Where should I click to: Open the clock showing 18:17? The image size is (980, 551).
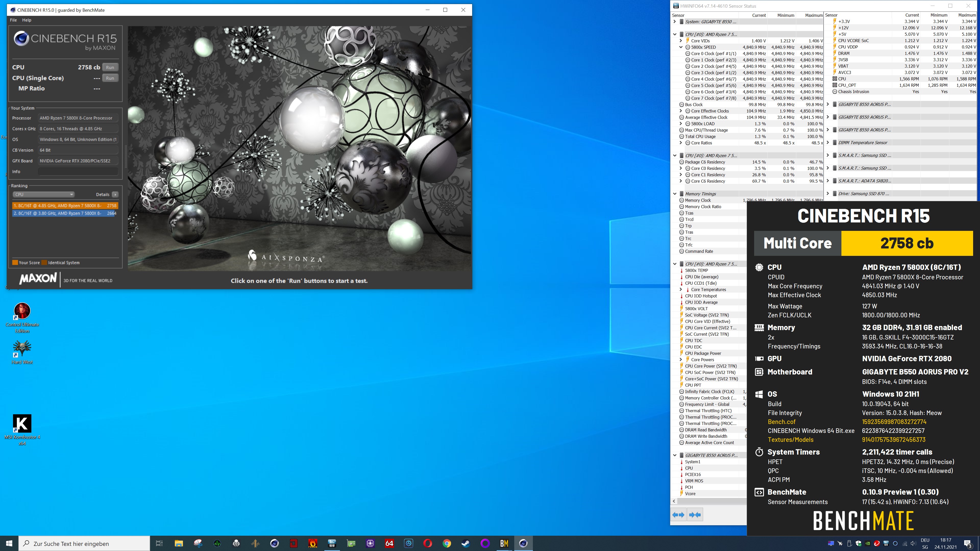(x=945, y=543)
